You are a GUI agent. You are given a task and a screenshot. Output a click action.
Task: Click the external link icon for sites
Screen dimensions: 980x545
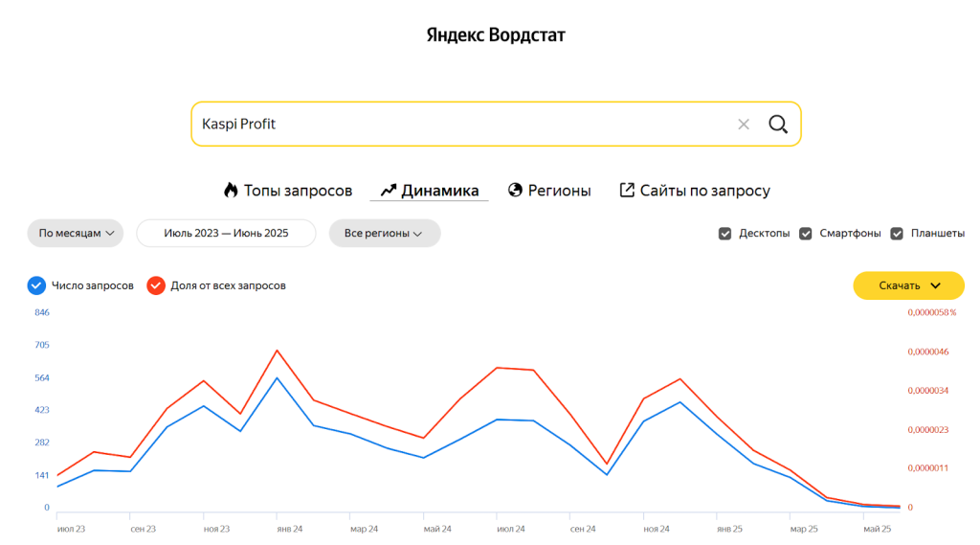click(627, 191)
